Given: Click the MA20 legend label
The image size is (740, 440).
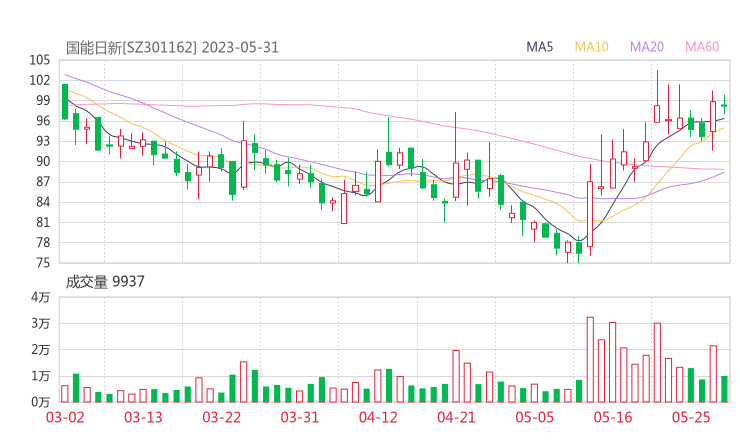Looking at the screenshot, I should pyautogui.click(x=647, y=47).
